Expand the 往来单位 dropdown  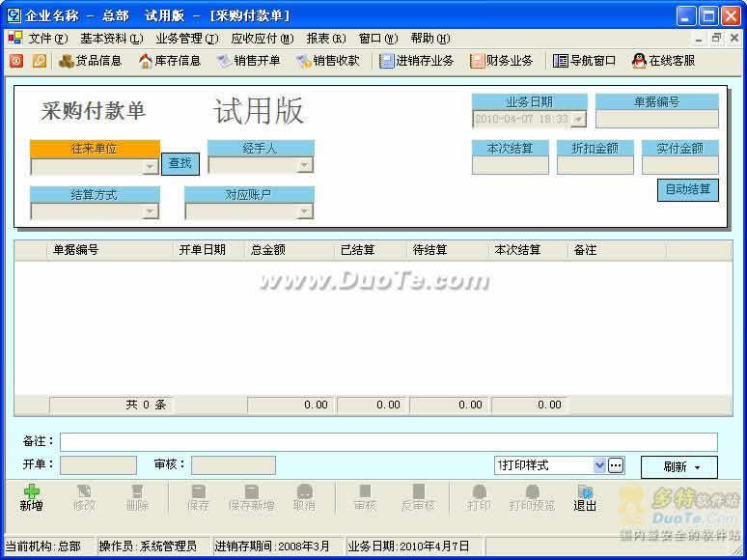(150, 166)
